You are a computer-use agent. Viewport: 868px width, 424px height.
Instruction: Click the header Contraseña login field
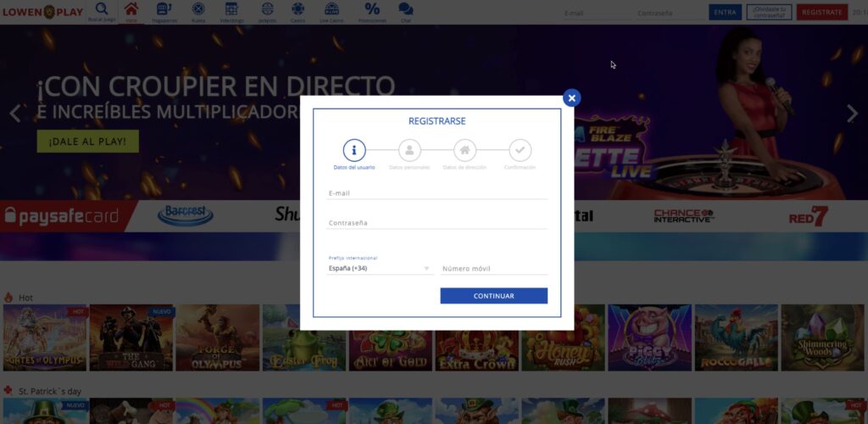point(671,13)
